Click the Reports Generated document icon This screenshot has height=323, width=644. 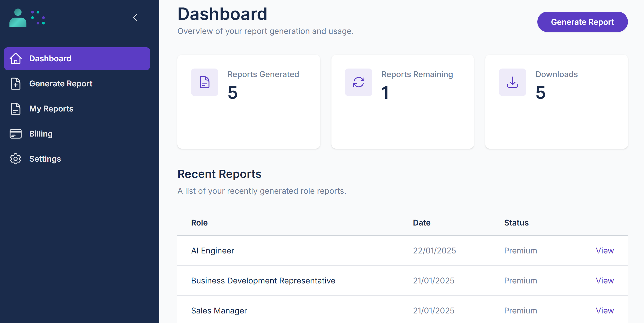coord(205,82)
